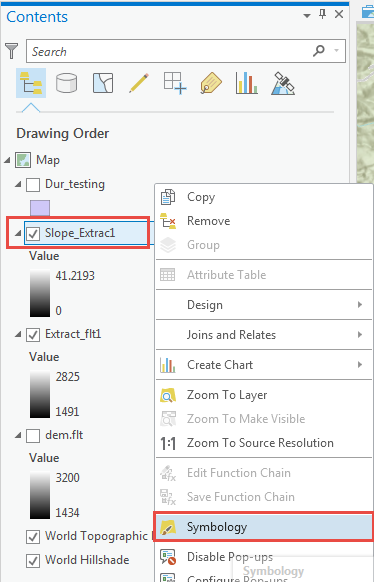Choose Symbology from context menu

(x=264, y=527)
